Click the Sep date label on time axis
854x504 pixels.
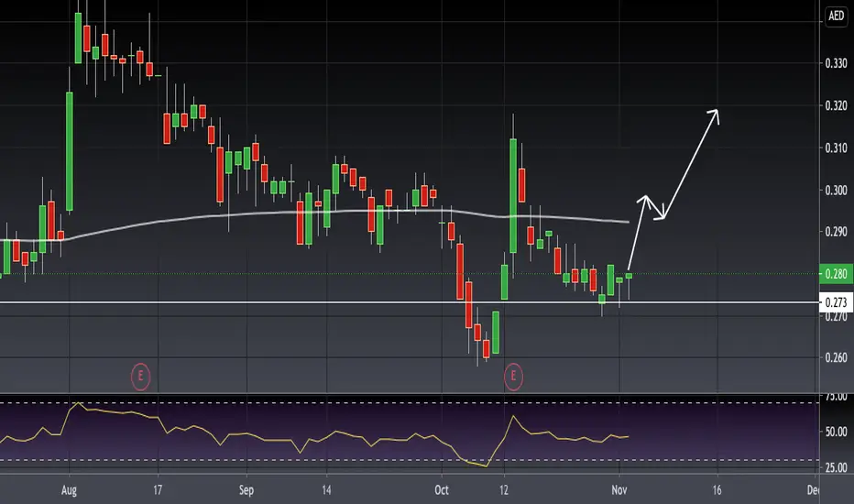click(x=246, y=490)
